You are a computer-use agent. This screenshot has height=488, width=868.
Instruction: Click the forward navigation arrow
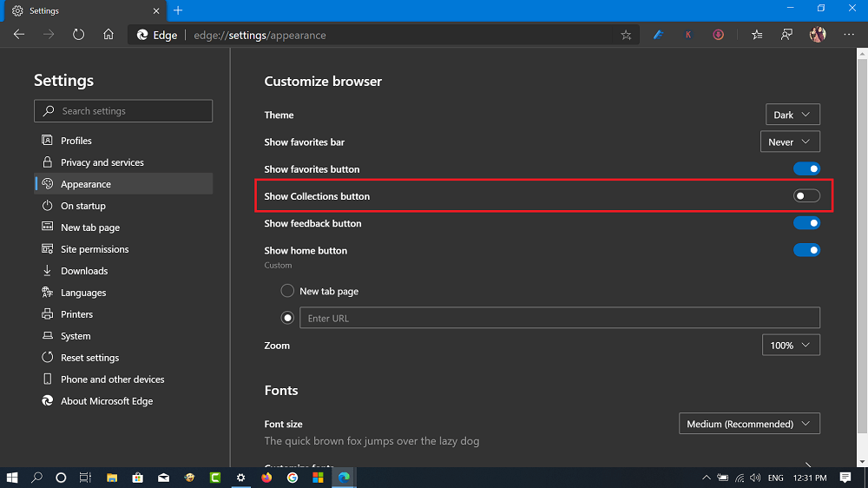pyautogui.click(x=49, y=35)
